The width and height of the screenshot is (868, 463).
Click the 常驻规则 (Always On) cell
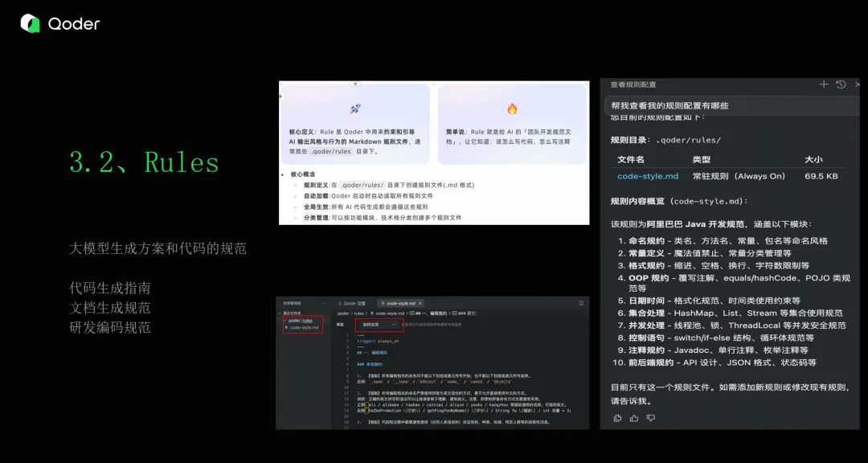click(x=739, y=176)
